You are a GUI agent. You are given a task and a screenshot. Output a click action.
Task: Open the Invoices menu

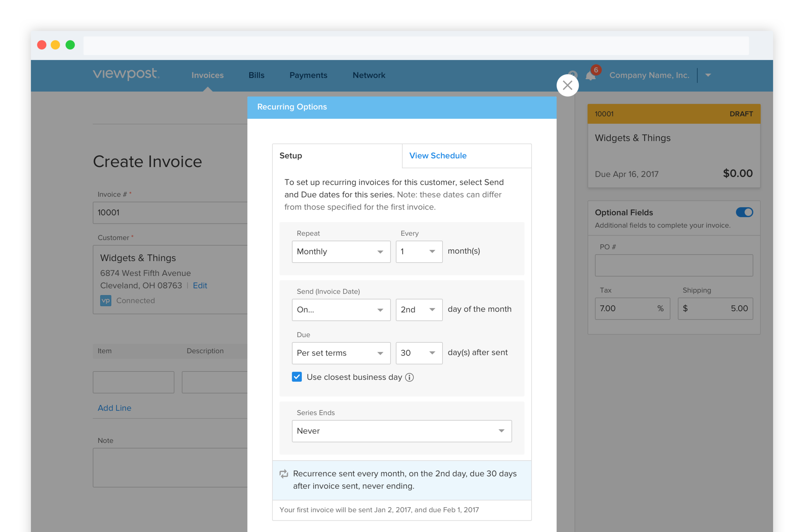coord(207,75)
